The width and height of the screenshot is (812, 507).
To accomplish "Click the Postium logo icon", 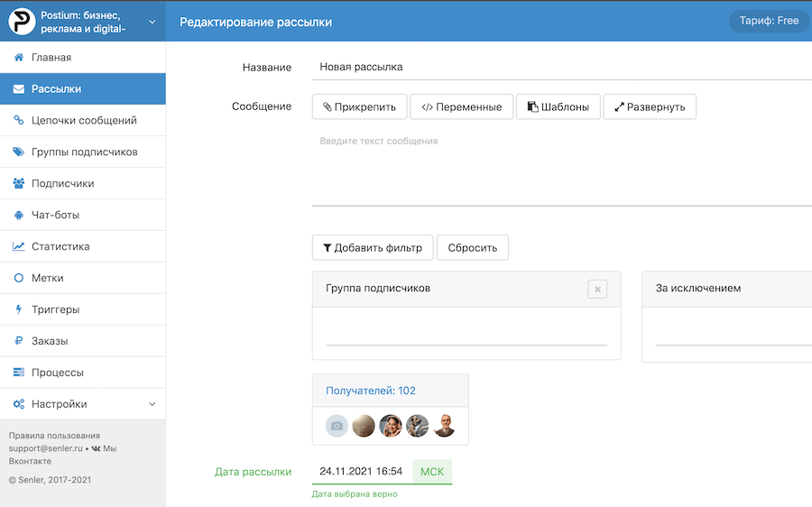I will click(x=22, y=22).
